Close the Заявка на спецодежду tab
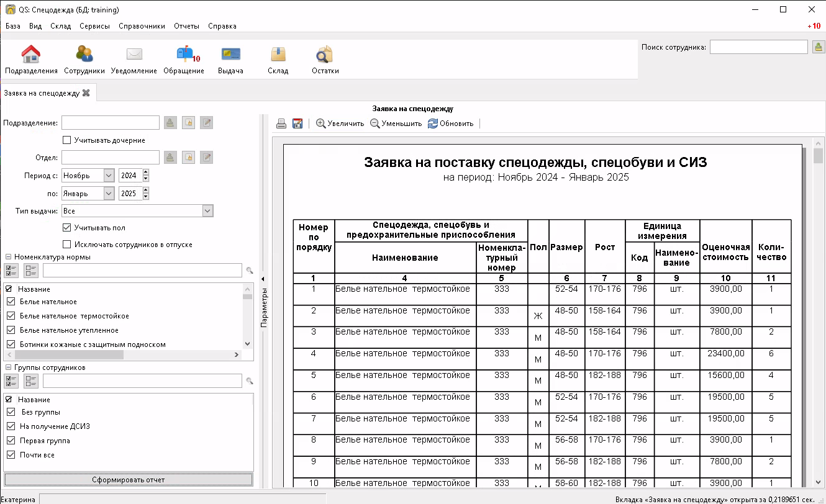This screenshot has width=826, height=504. pyautogui.click(x=86, y=93)
